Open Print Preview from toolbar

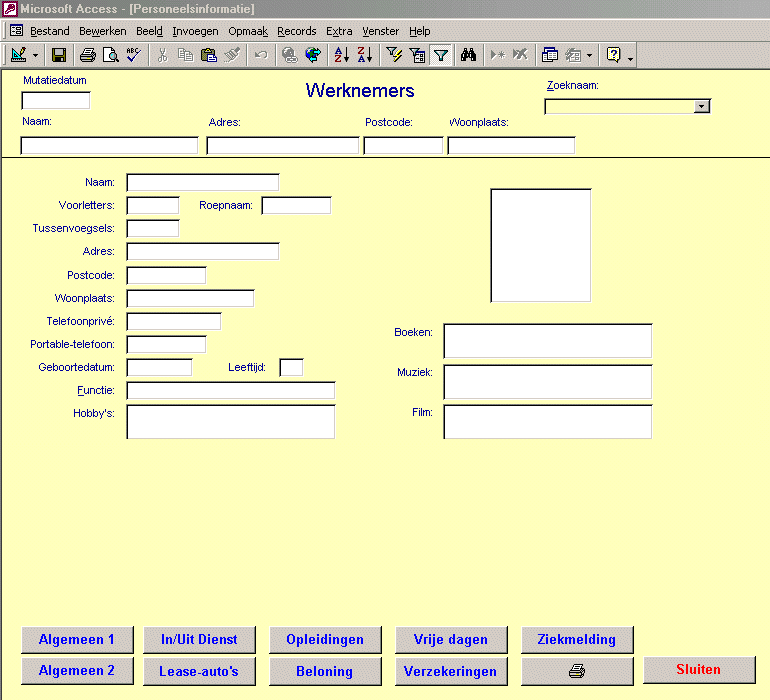point(111,55)
